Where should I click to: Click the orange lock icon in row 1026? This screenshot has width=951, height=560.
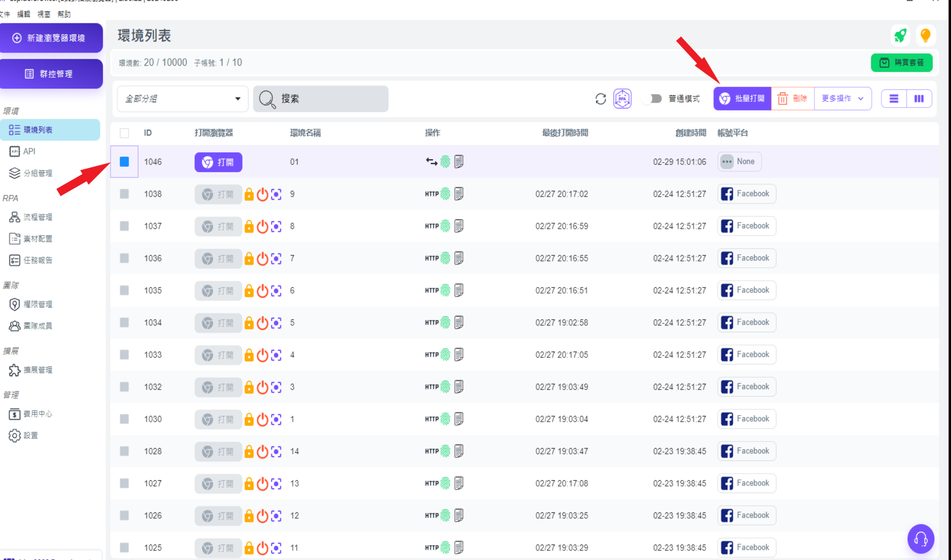point(249,516)
